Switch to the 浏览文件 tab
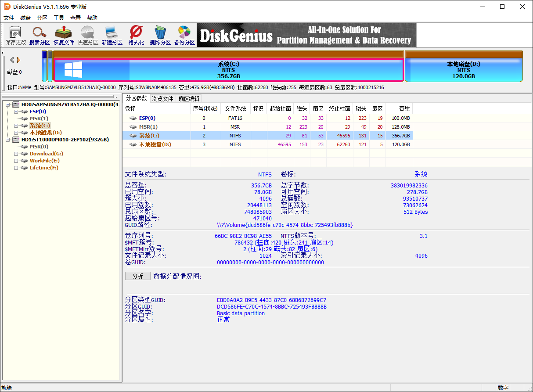 pos(163,99)
